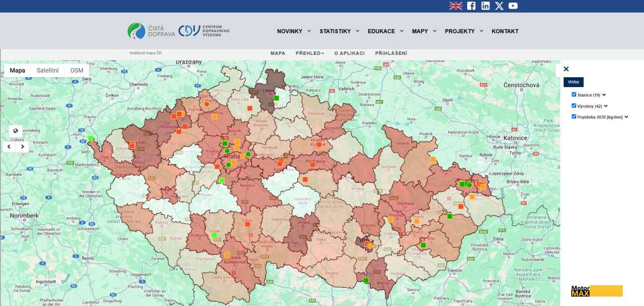Viewport: 644px width, 306px height.
Task: Toggle the Poptávka 2030 layer checkbox
Action: click(574, 117)
